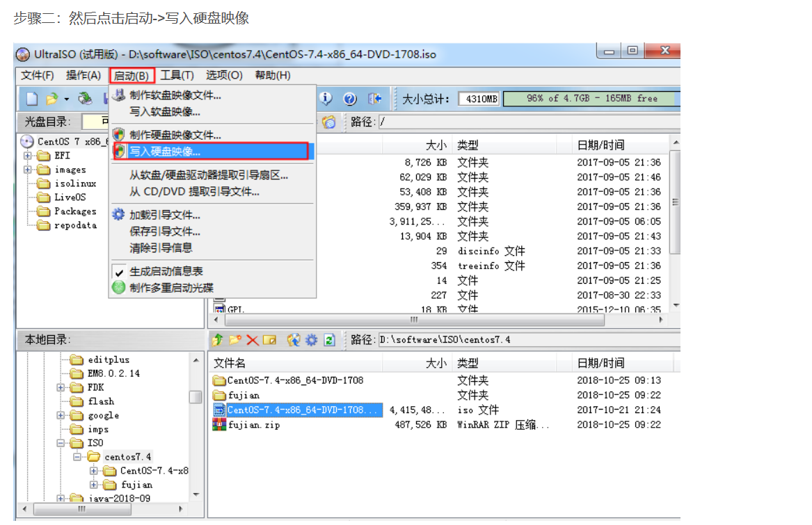This screenshot has width=812, height=525.
Task: Click the New file toolbar icon
Action: [32, 98]
